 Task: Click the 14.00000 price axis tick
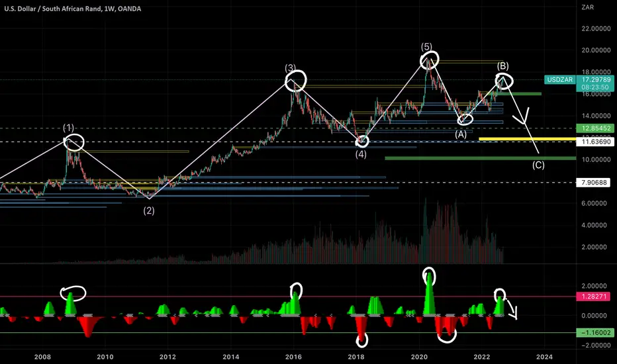point(596,116)
